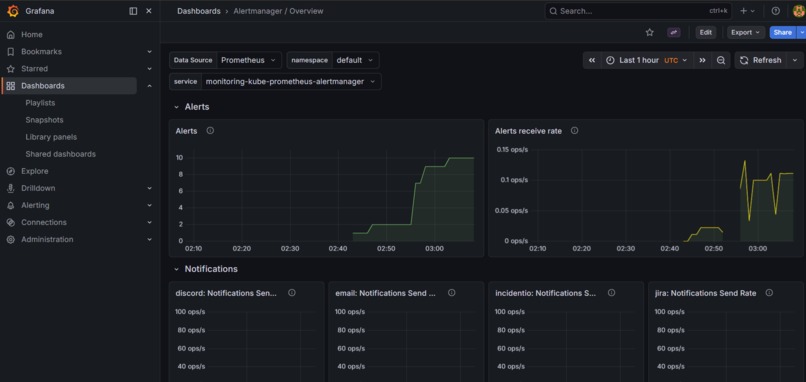806x382 pixels.
Task: Shift time range backwards
Action: click(x=592, y=60)
